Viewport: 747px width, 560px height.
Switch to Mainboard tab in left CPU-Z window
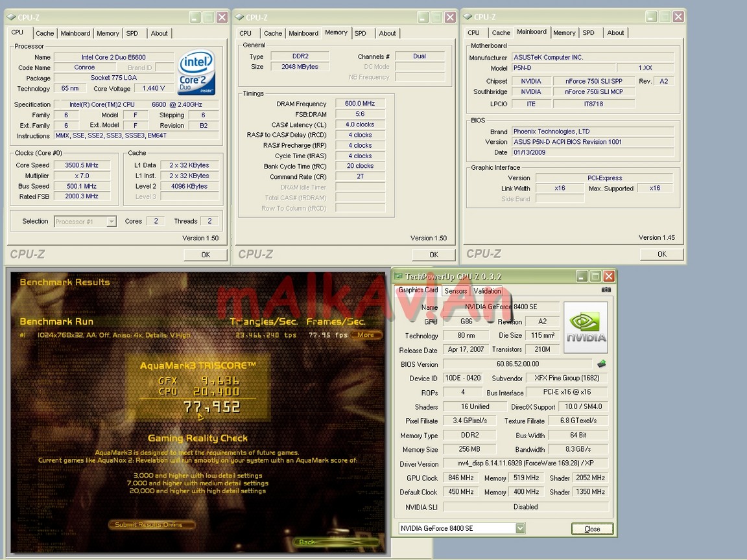(75, 33)
